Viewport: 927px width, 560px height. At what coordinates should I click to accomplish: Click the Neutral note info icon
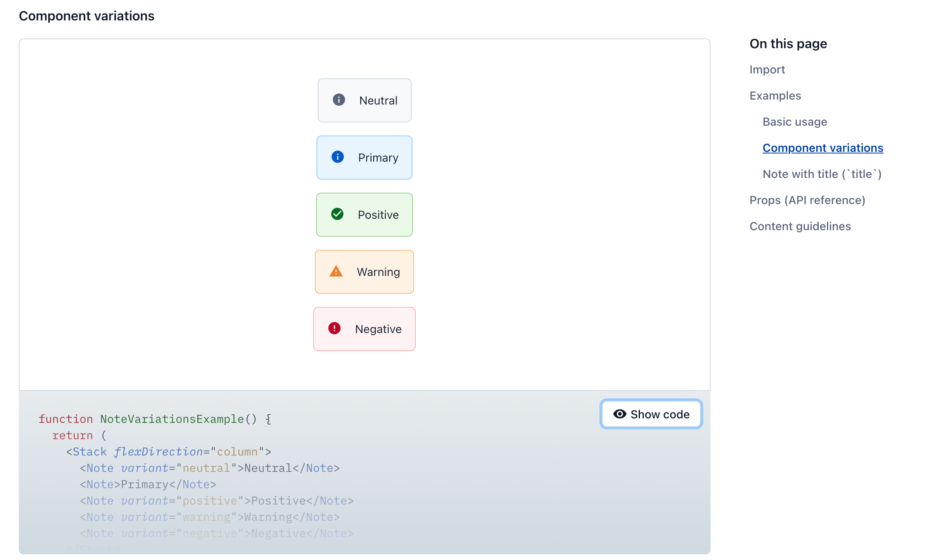tap(339, 100)
